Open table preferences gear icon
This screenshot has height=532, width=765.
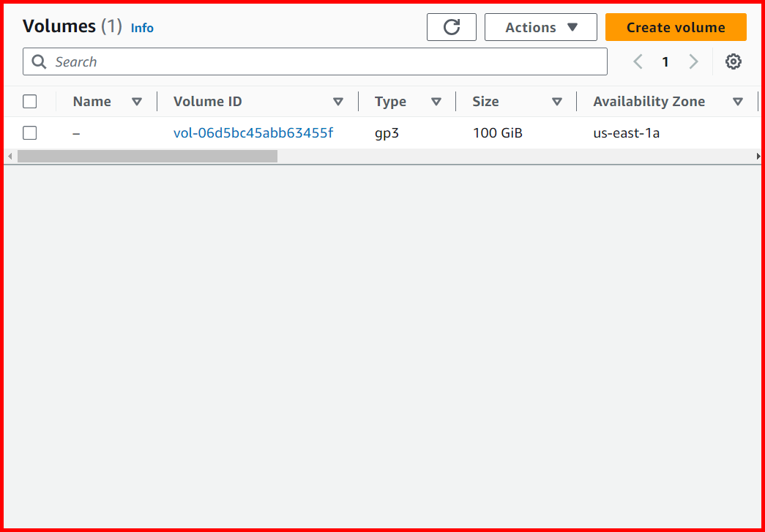[734, 61]
